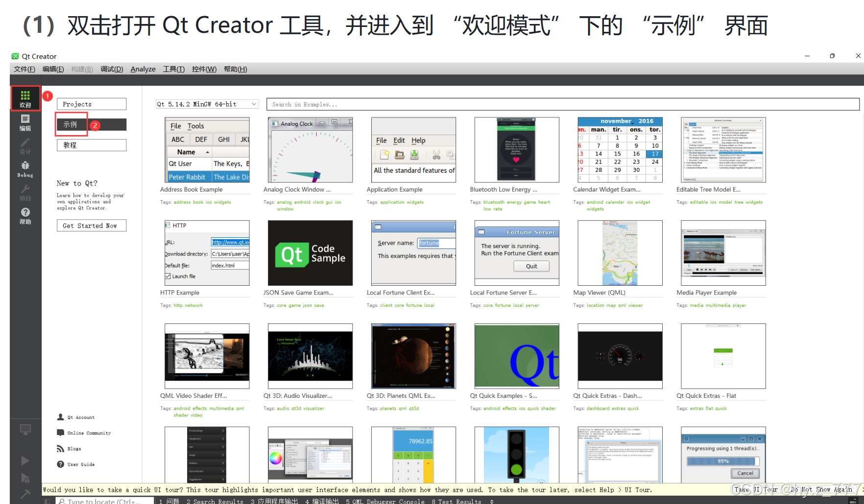Open the 编辑 (Edit) mode in sidebar
The width and height of the screenshot is (864, 504).
(x=25, y=122)
